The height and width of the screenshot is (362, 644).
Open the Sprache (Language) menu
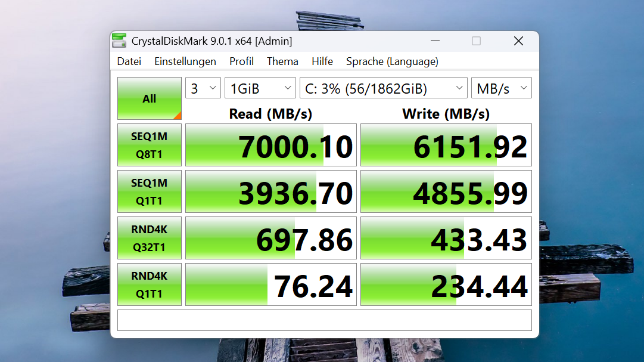(392, 61)
